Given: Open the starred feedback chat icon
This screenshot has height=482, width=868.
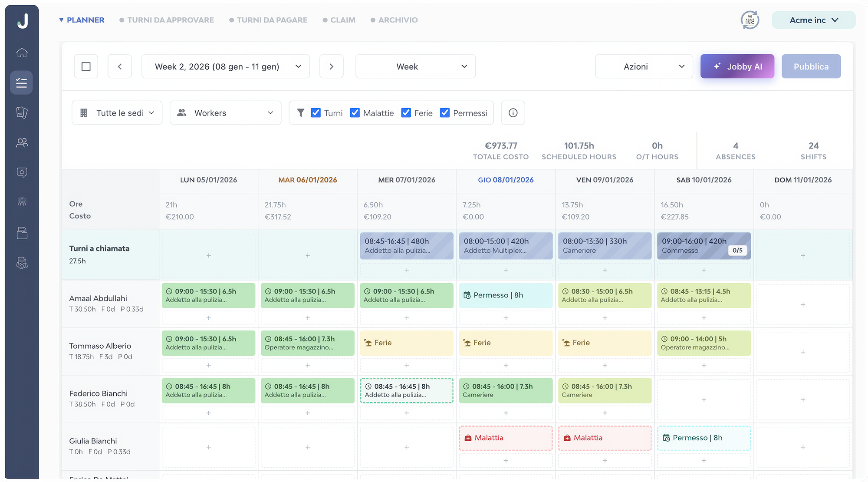Looking at the screenshot, I should [21, 172].
